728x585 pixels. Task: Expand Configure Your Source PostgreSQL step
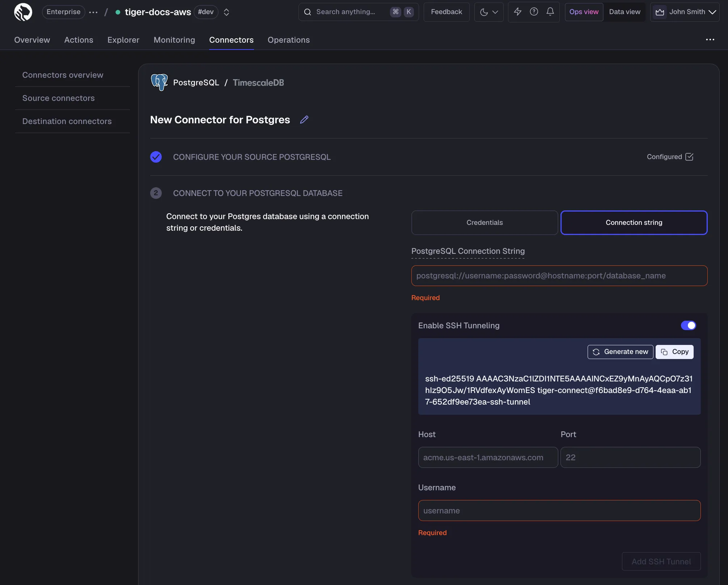coord(252,157)
